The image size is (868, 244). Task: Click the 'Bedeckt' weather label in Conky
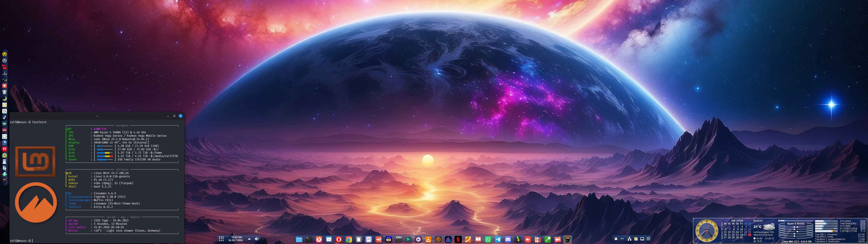758,221
